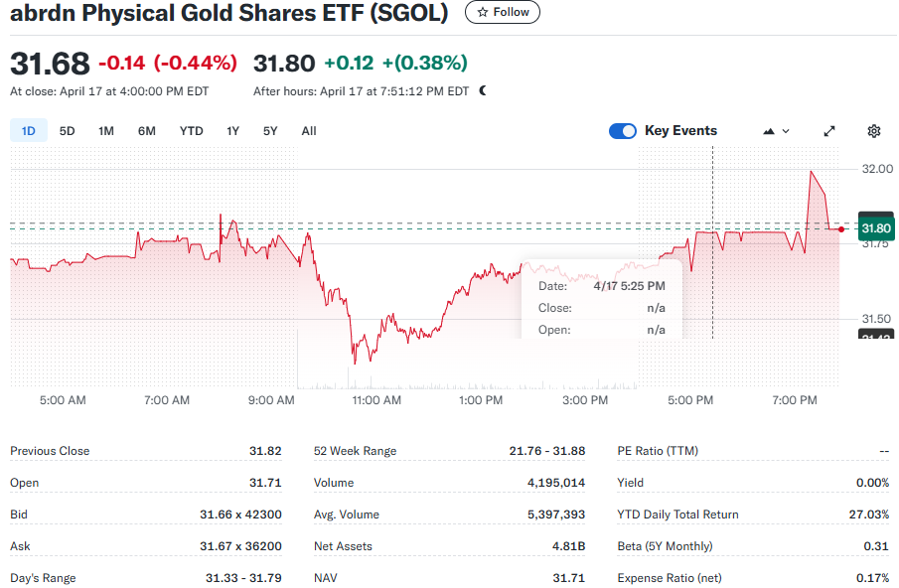The height and width of the screenshot is (588, 899).
Task: Switch chart to 6M range
Action: point(147,131)
